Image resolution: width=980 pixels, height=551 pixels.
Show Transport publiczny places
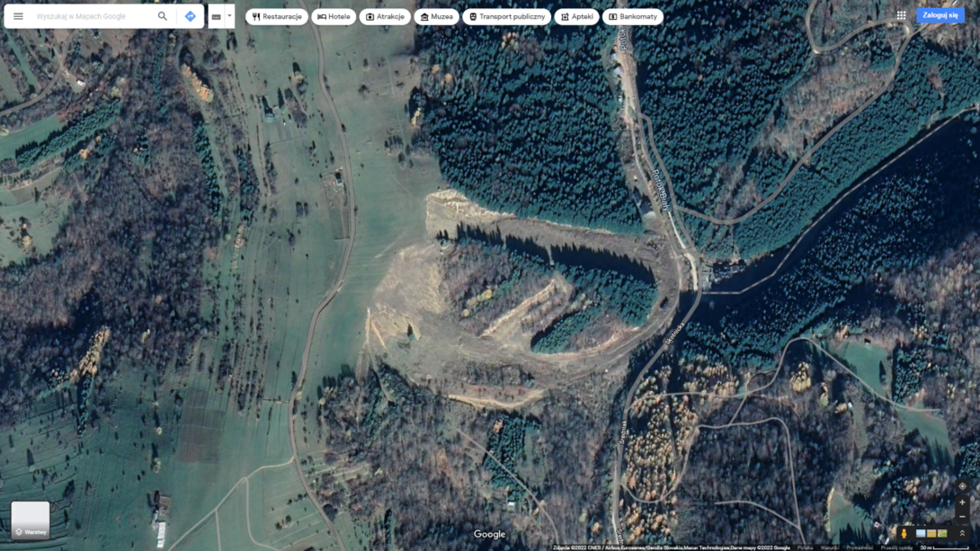tap(507, 17)
